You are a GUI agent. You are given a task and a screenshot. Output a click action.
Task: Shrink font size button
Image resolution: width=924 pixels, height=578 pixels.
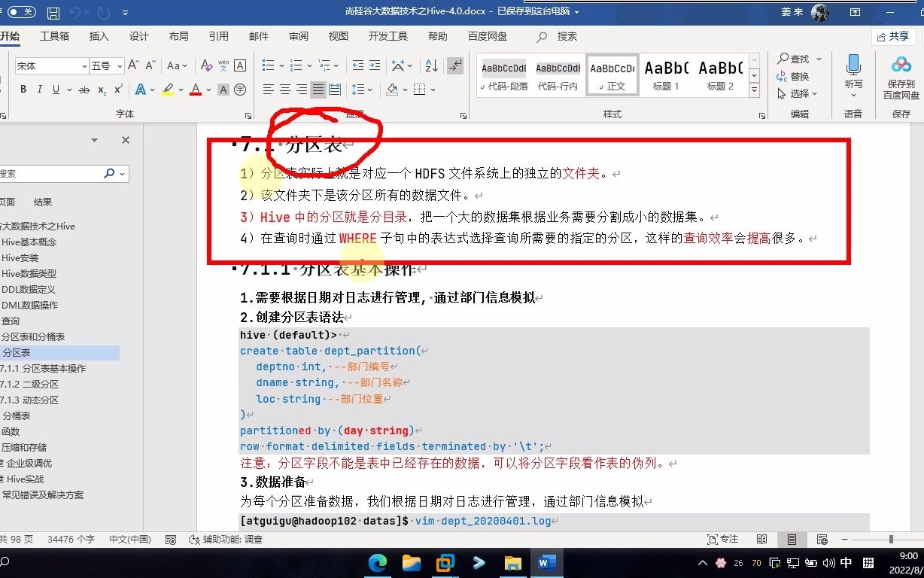tap(150, 66)
